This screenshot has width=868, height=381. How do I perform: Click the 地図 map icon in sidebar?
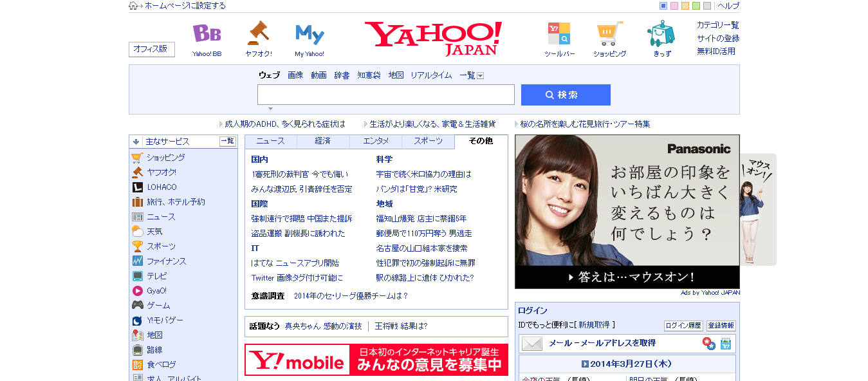point(137,335)
